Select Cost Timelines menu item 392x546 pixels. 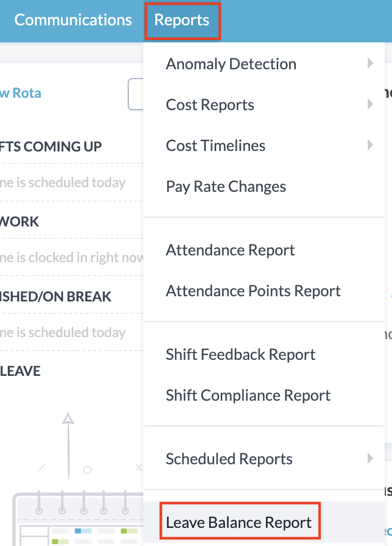point(216,146)
